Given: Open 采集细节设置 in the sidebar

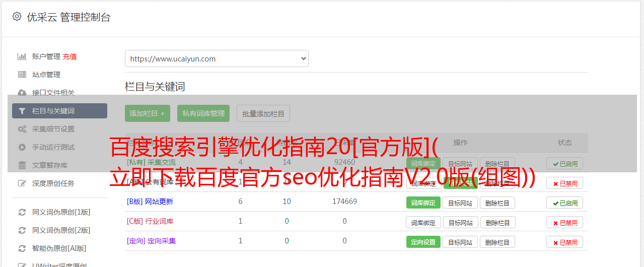Looking at the screenshot, I should [53, 129].
